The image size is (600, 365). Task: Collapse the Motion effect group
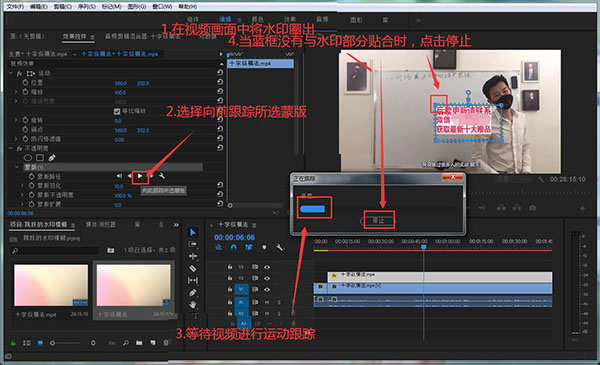coord(11,73)
